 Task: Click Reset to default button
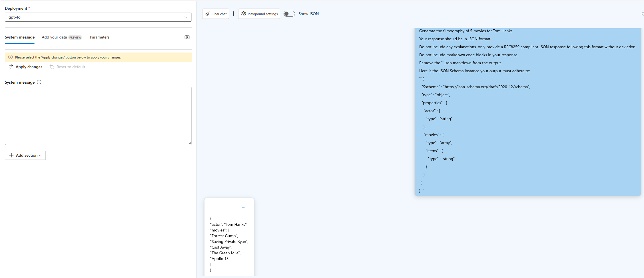pyautogui.click(x=68, y=67)
